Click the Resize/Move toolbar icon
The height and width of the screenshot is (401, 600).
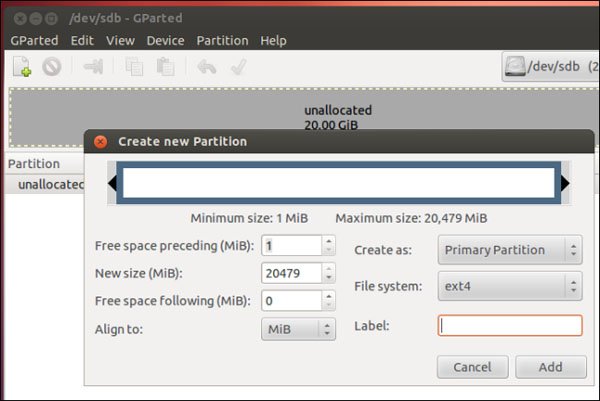93,67
